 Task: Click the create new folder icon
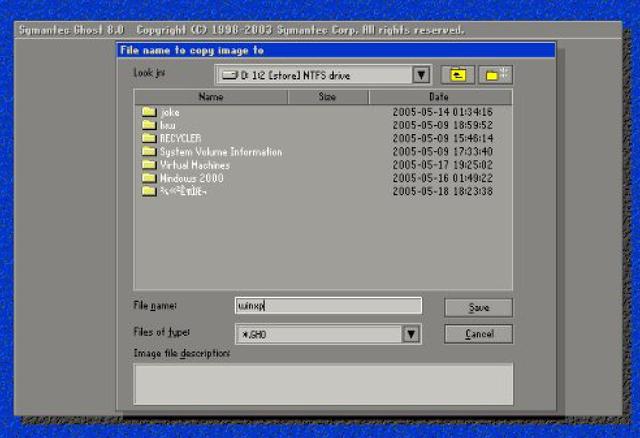494,75
